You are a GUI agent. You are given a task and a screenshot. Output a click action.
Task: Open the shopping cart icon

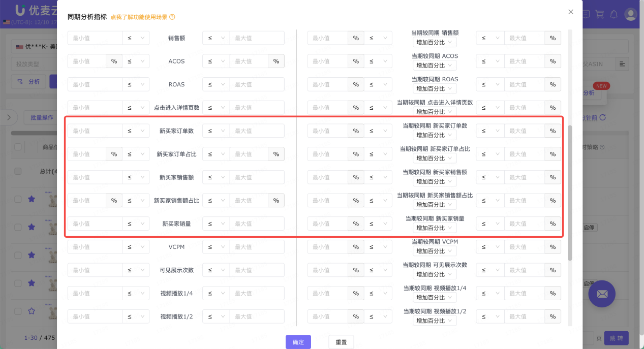point(600,14)
